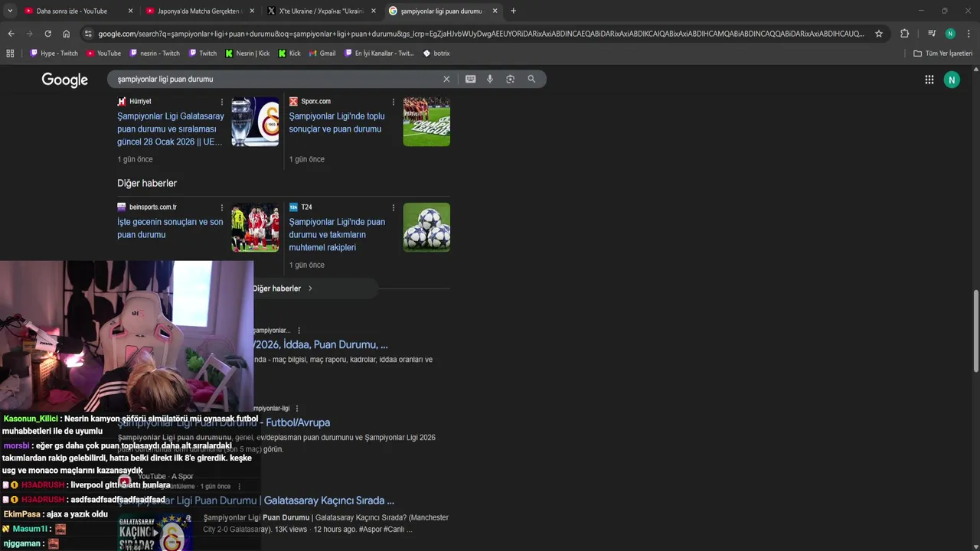980x551 pixels.
Task: Open 'Nesrin | Kick' bookmark
Action: (247, 54)
